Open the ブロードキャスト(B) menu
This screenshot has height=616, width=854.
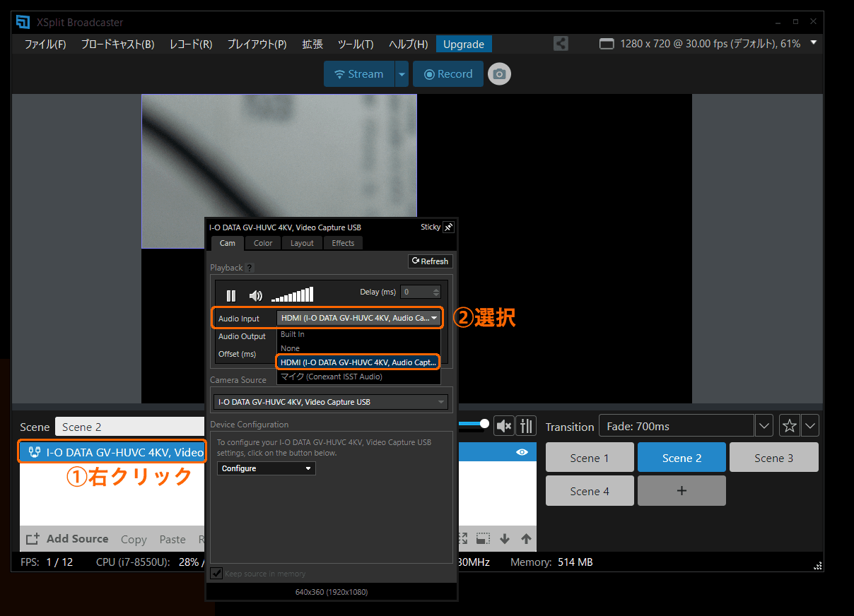(117, 44)
